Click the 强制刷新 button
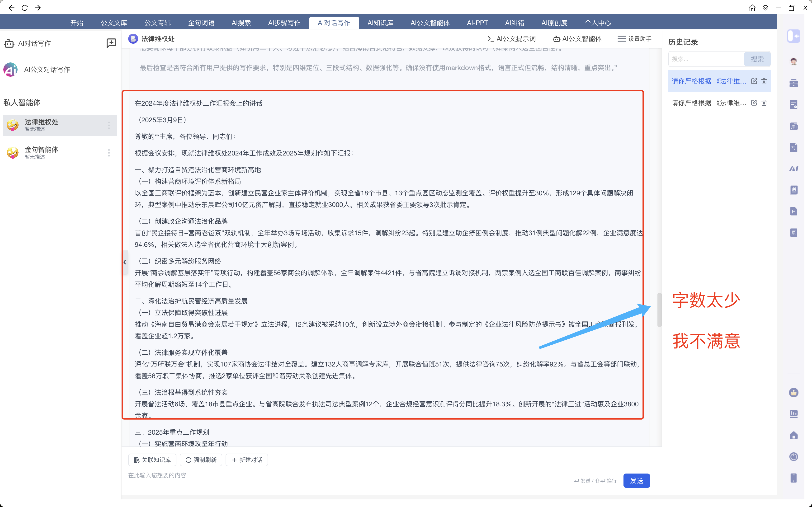This screenshot has width=812, height=507. pos(201,460)
